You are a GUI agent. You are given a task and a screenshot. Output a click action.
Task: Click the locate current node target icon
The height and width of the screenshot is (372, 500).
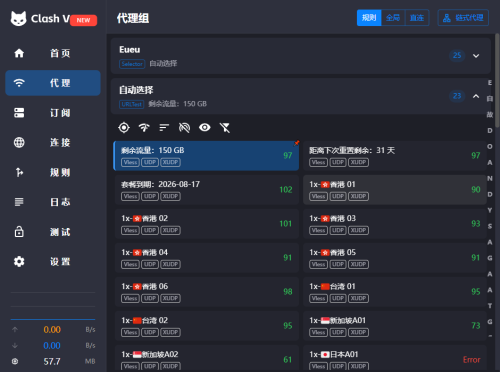pos(124,128)
